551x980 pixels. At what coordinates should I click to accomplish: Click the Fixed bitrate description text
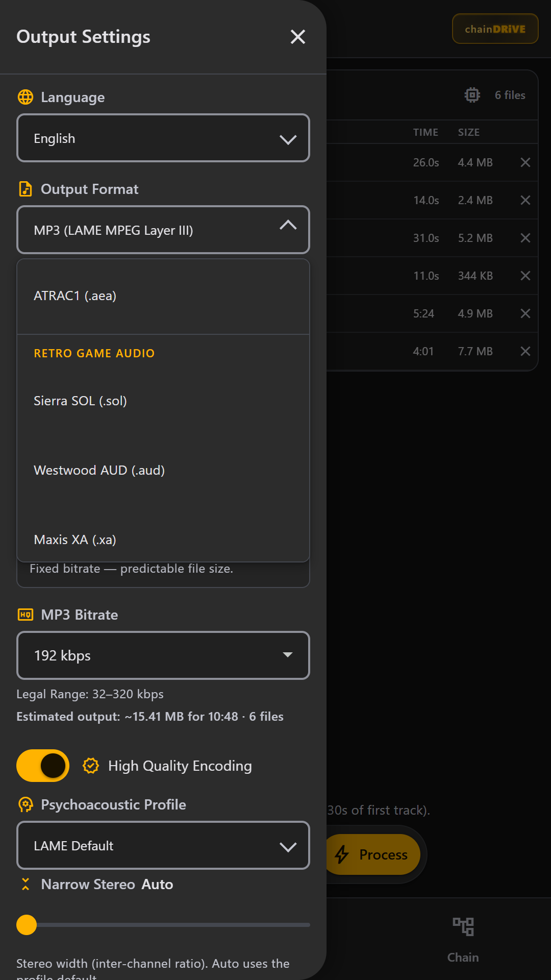(131, 569)
